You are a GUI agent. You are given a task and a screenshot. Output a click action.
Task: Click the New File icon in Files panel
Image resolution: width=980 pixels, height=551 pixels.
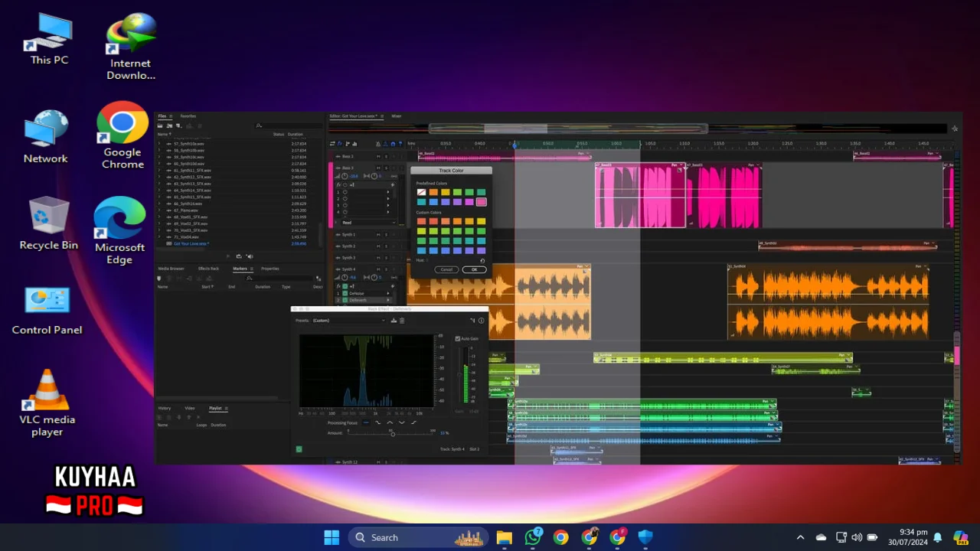pyautogui.click(x=179, y=126)
